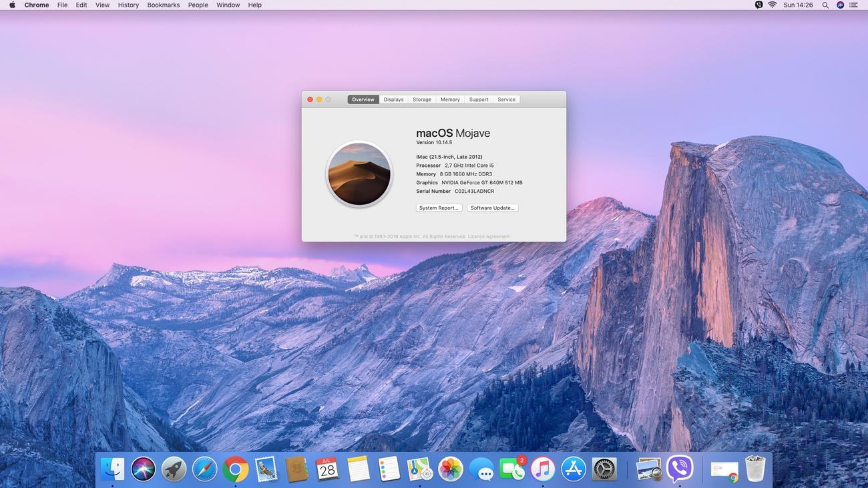This screenshot has width=868, height=488.
Task: Click the Software Update... button
Action: pos(493,208)
